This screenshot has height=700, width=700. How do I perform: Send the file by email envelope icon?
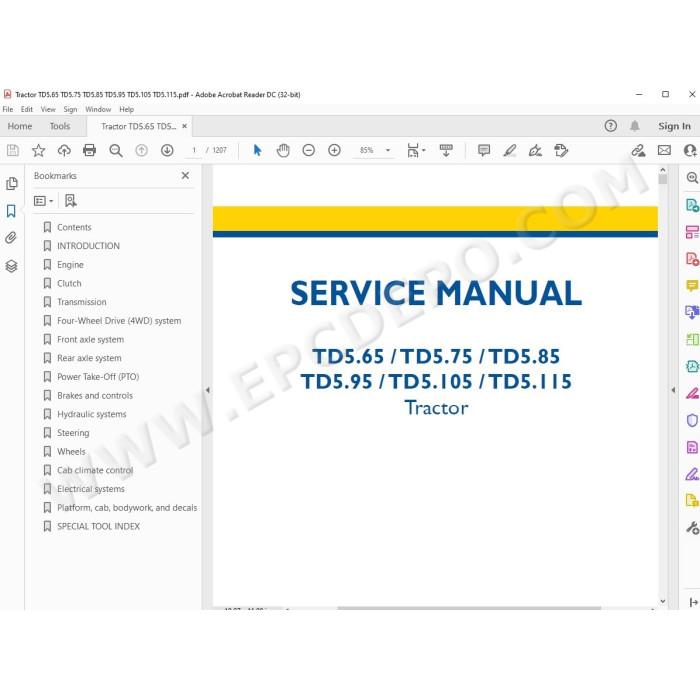(664, 150)
